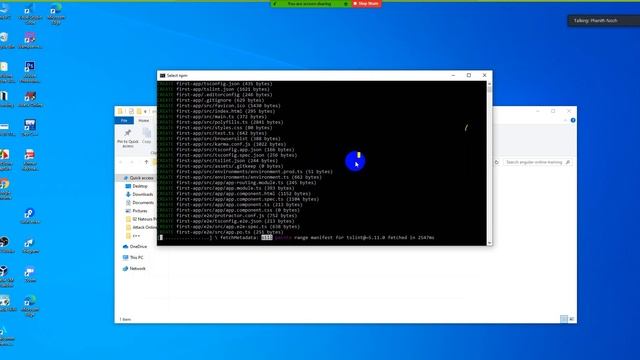The height and width of the screenshot is (360, 640).
Task: Open the File tab in File Explorer
Action: click(124, 120)
